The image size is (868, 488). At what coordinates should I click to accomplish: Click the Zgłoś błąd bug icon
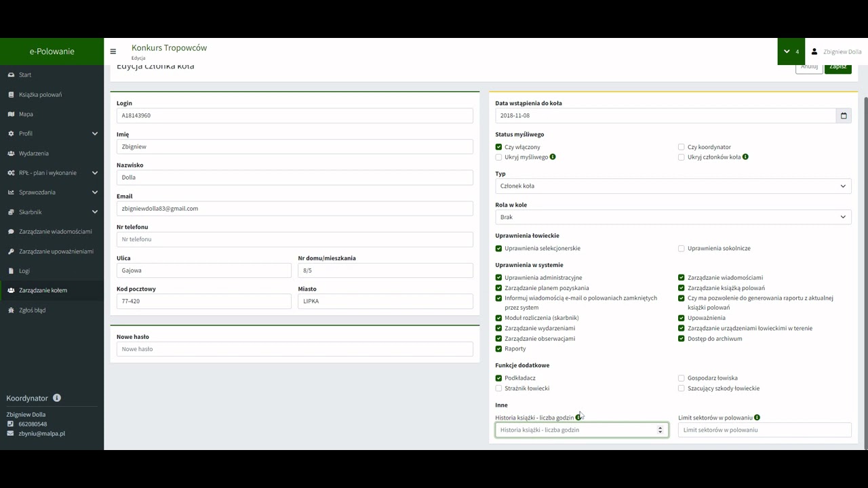click(x=11, y=310)
